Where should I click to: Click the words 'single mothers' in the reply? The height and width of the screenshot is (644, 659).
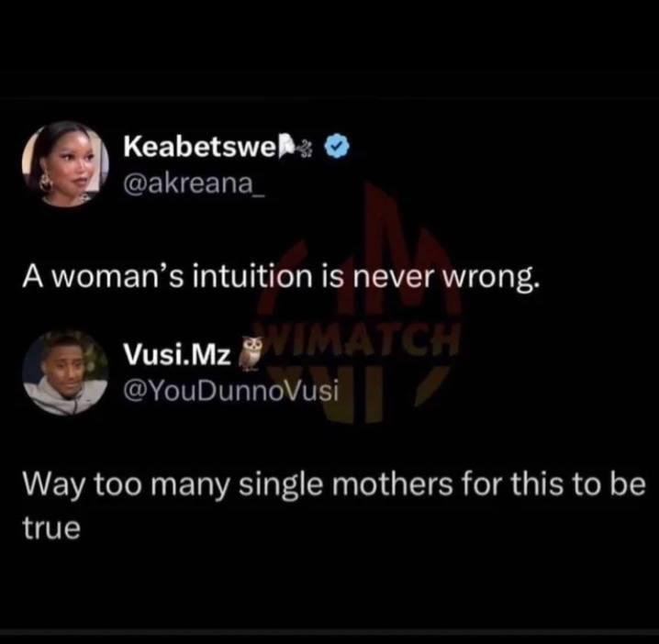tap(345, 484)
